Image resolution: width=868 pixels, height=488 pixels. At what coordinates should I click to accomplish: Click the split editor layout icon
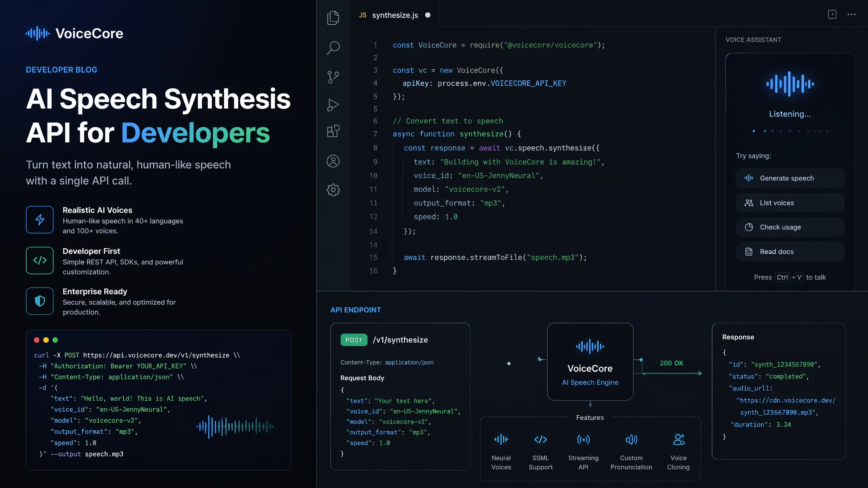tap(832, 14)
